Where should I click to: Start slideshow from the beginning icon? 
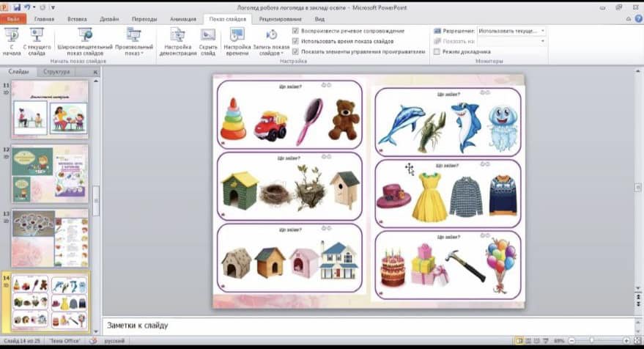(11, 37)
